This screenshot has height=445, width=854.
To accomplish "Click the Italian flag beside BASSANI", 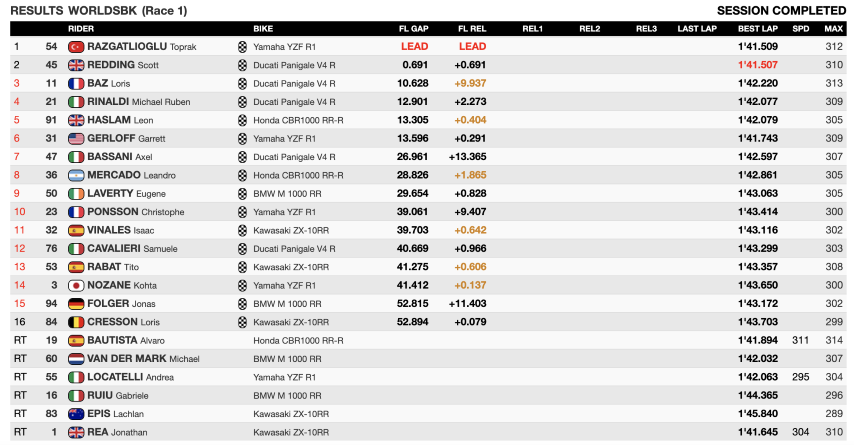I will [76, 157].
